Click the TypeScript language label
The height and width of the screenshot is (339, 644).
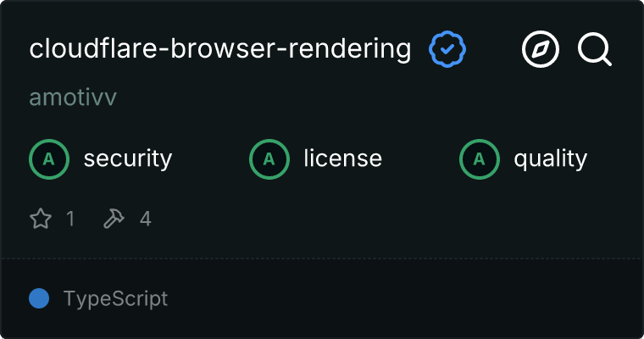click(x=115, y=298)
